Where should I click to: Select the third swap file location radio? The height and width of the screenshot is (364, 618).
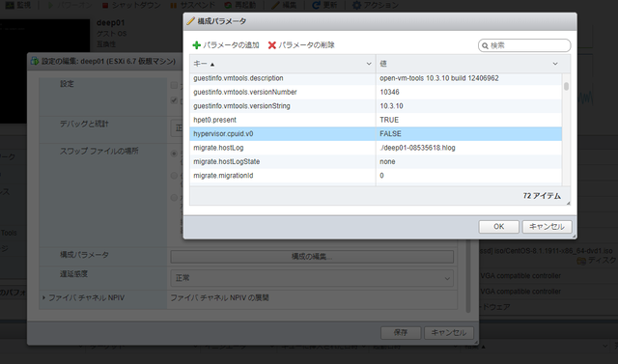[x=174, y=198]
